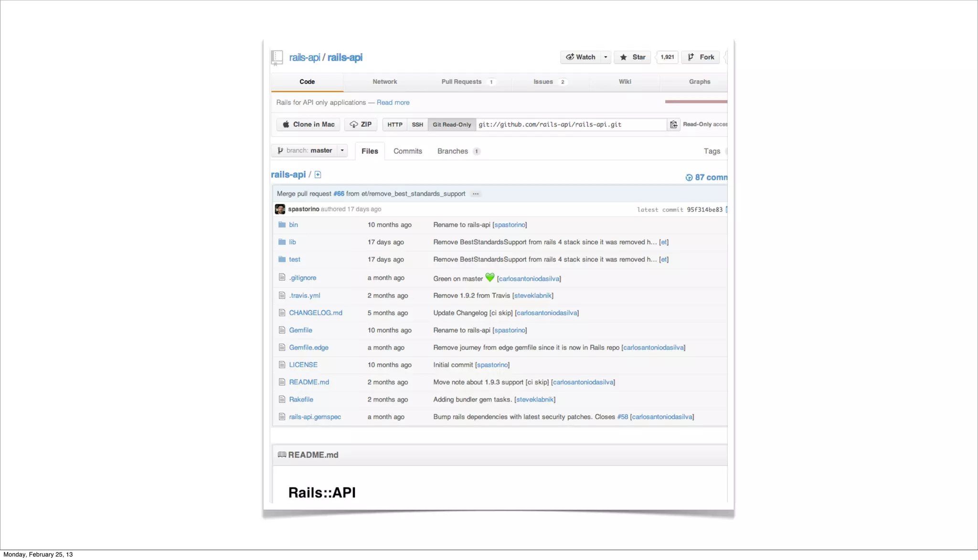Click the copy-to-clipboard icon beside git URL
Screen dimensions: 978x560
pos(673,125)
